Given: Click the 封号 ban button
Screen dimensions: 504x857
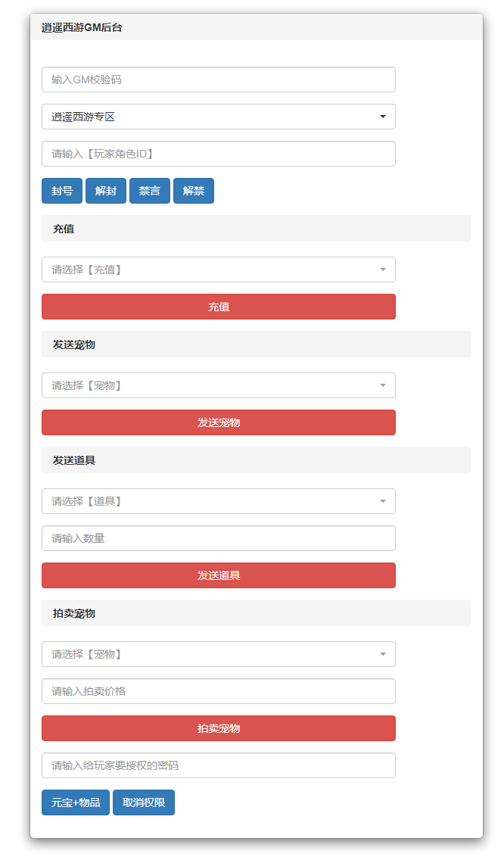Looking at the screenshot, I should click(x=61, y=191).
